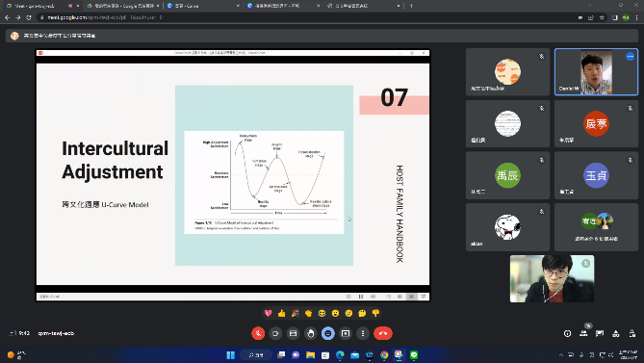Show the participants people panel

[583, 333]
